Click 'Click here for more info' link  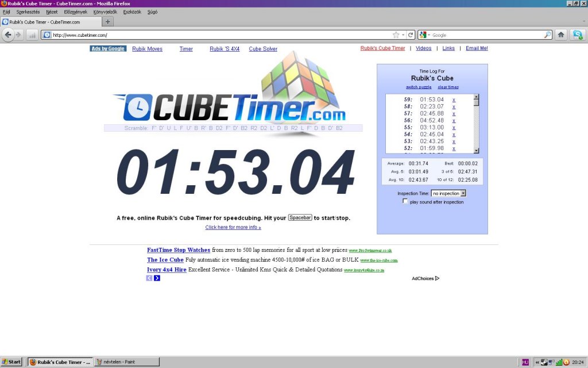pyautogui.click(x=233, y=227)
